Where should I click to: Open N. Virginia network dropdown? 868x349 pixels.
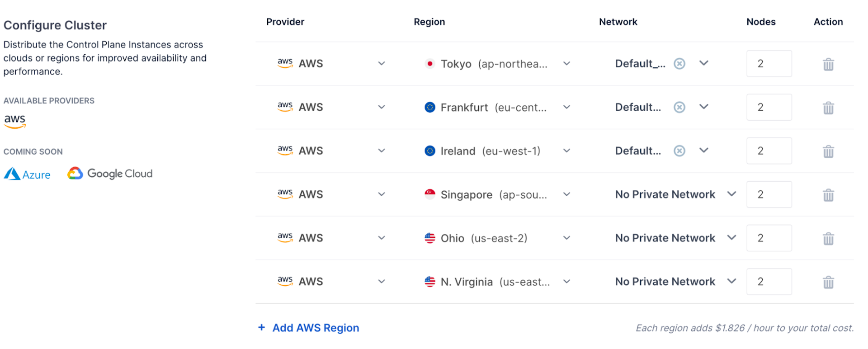point(731,282)
